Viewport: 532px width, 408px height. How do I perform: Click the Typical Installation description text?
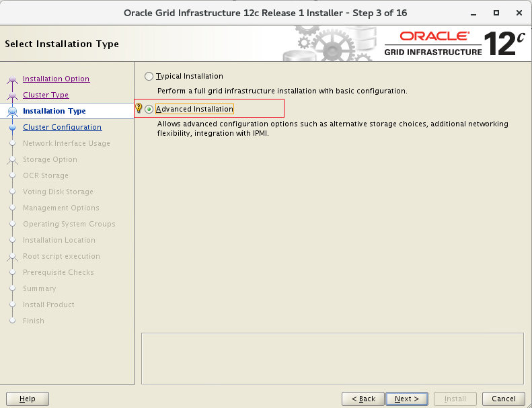click(x=282, y=91)
